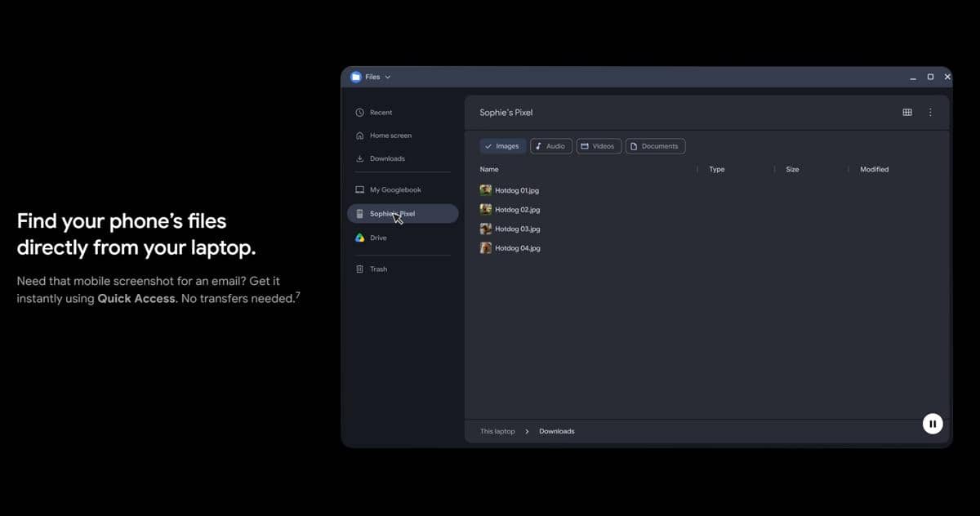Viewport: 980px width, 516px height.
Task: Toggle the Videos filter chip
Action: point(599,146)
